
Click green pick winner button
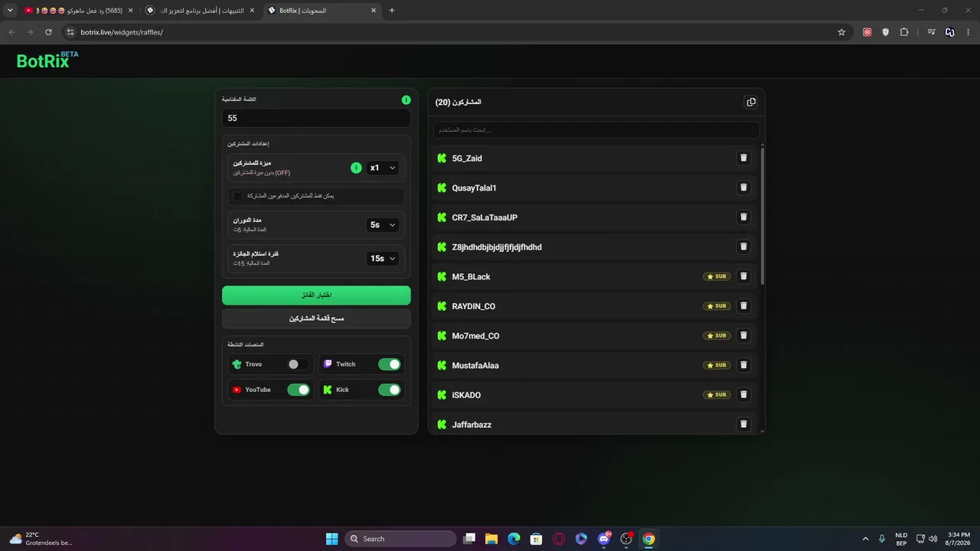(x=316, y=295)
